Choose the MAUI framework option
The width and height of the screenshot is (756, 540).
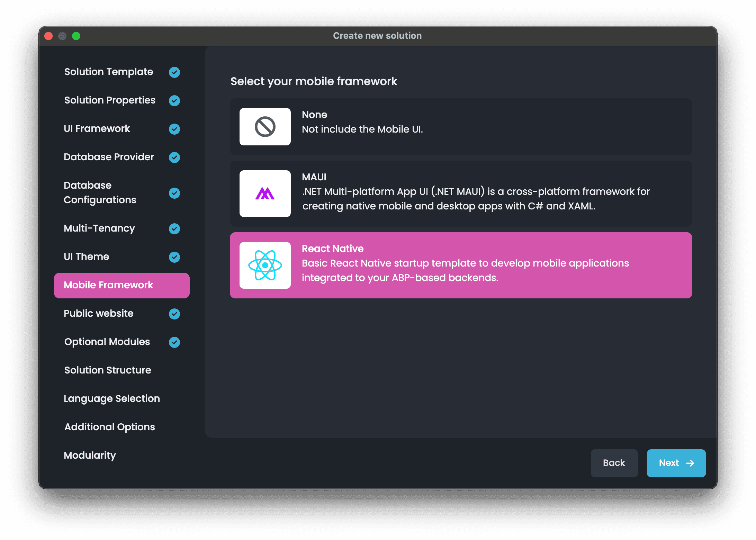[x=460, y=193]
